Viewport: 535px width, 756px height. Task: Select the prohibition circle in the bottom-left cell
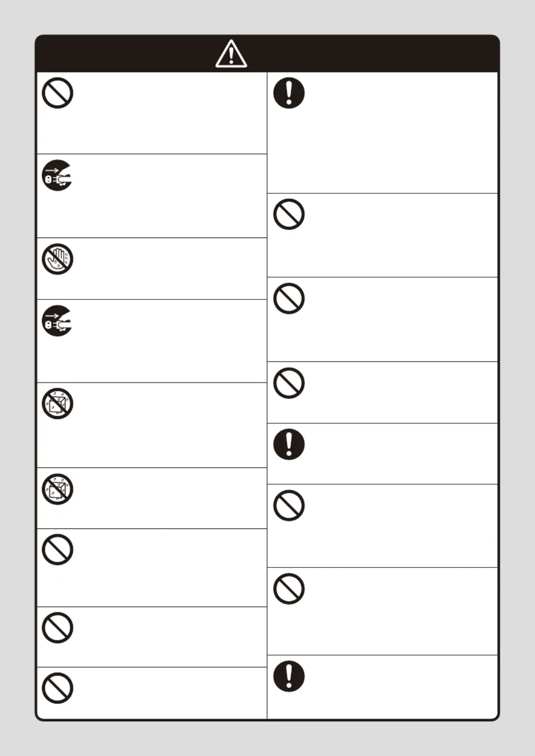pyautogui.click(x=57, y=688)
